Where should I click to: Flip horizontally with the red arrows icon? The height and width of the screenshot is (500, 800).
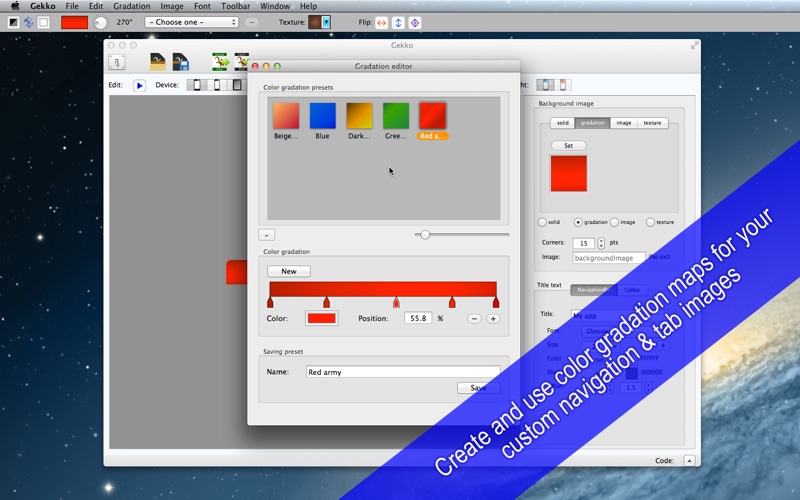coord(382,22)
